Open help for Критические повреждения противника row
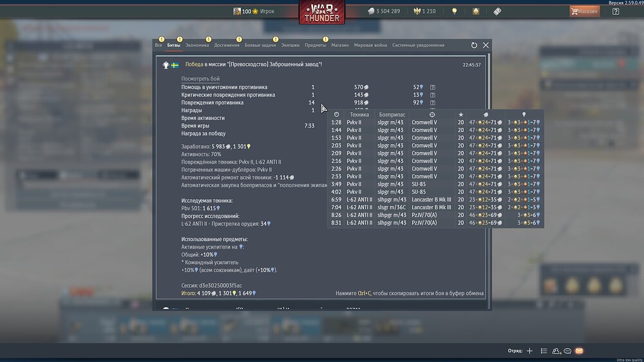Image resolution: width=644 pixels, height=362 pixels. point(433,95)
